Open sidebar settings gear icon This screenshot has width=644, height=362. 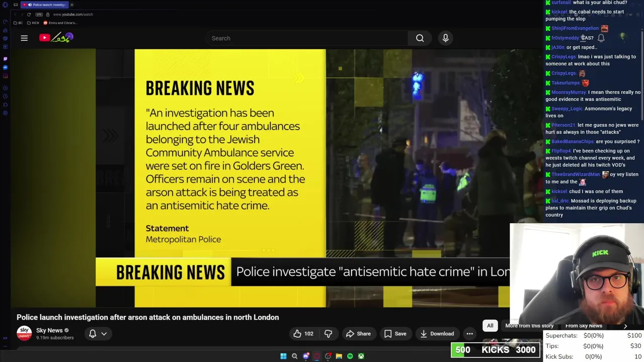point(5,113)
